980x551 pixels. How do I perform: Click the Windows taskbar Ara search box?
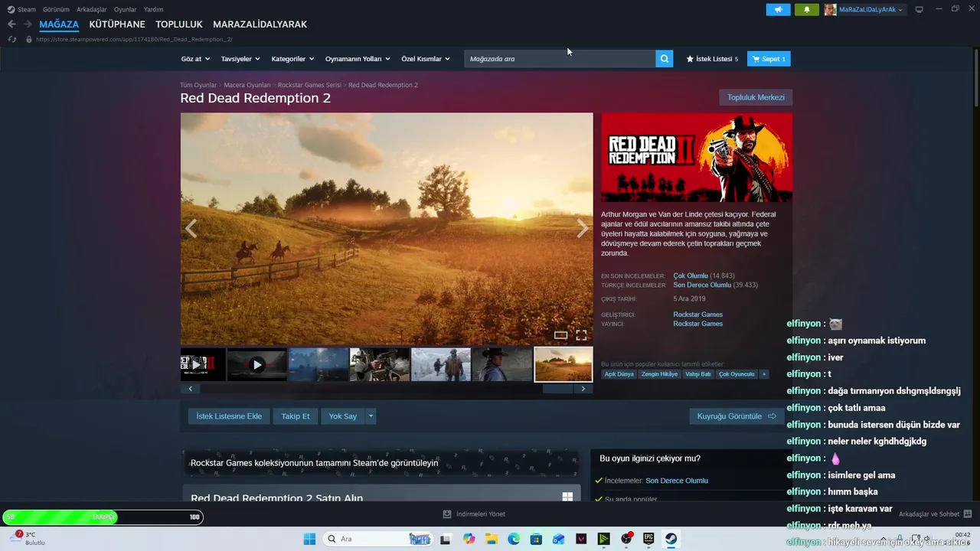coord(379,539)
